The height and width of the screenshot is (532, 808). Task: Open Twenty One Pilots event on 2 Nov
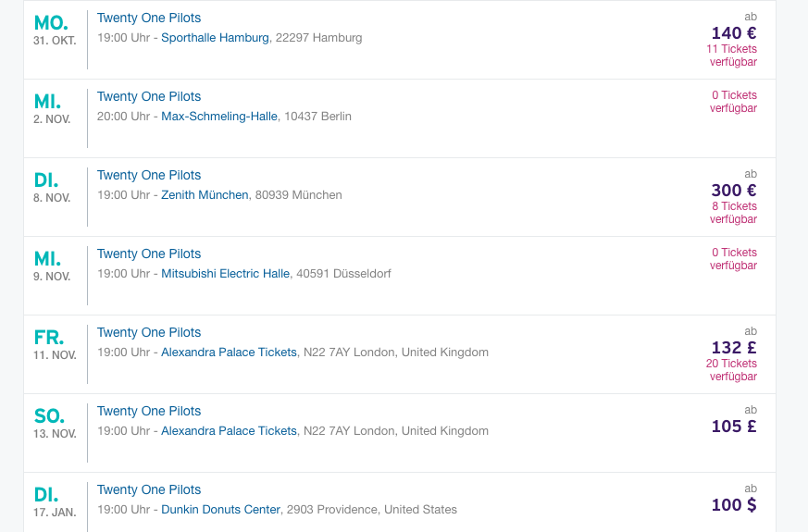[x=149, y=96]
